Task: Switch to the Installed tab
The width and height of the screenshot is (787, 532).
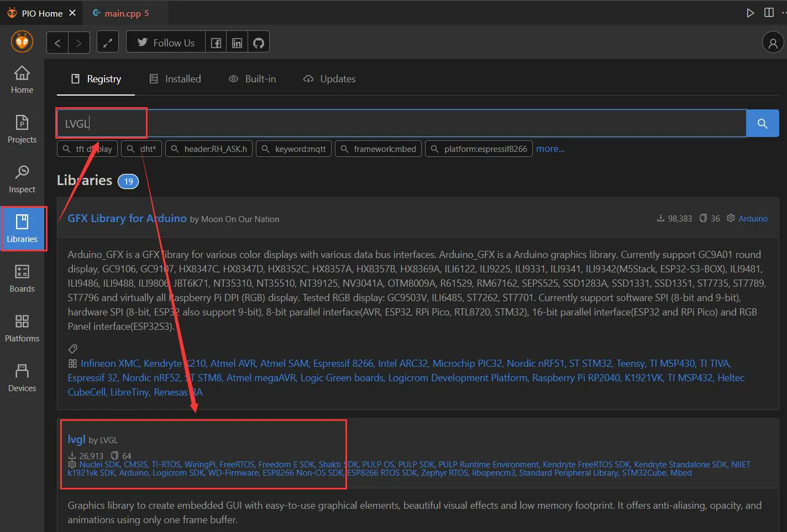Action: coord(175,79)
